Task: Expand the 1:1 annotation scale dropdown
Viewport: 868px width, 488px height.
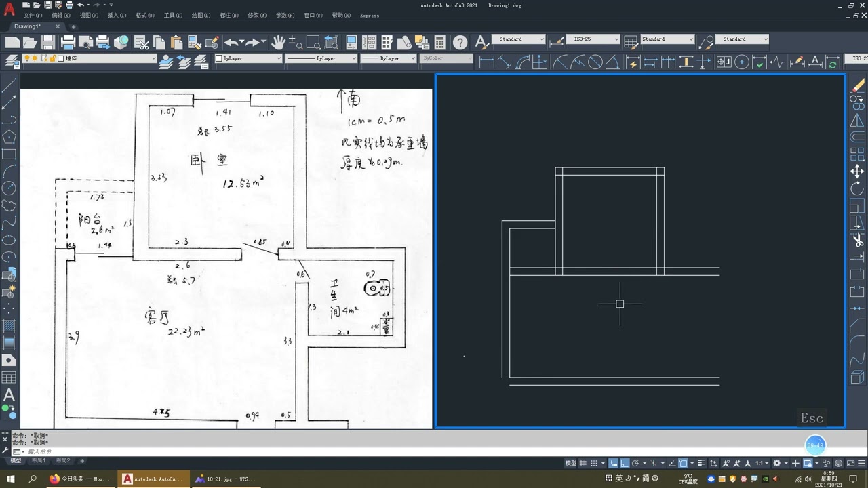Action: click(762, 464)
